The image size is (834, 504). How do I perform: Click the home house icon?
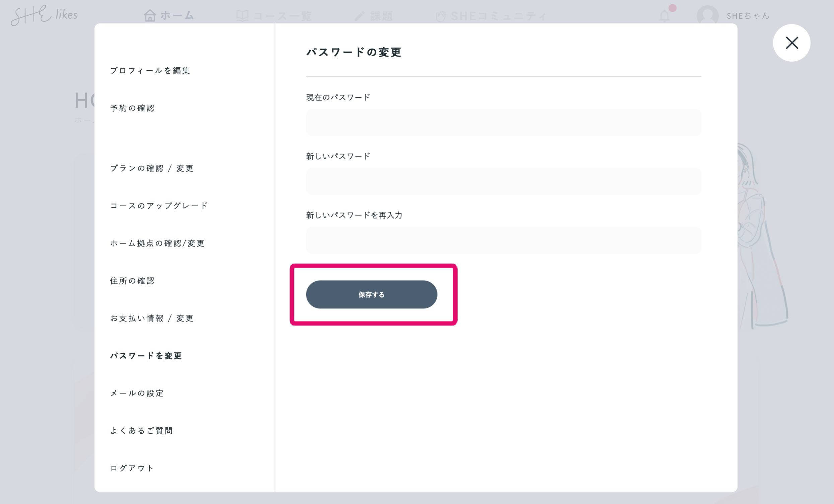pos(149,15)
